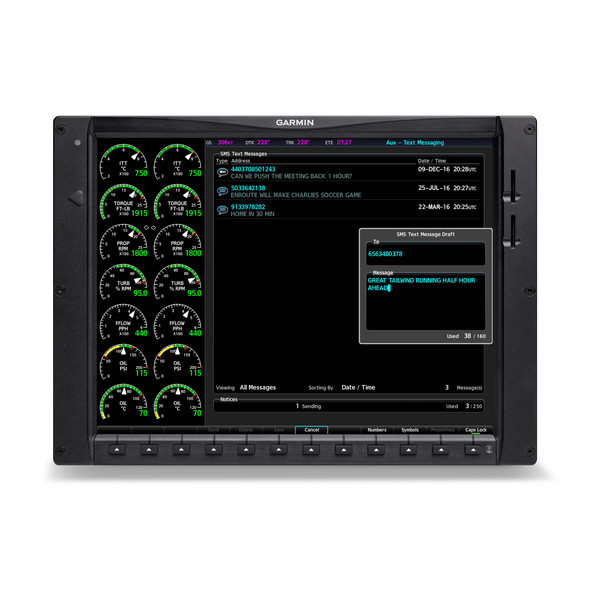Select the message icon for 5033642138
The width and height of the screenshot is (600, 600).
coord(222,190)
